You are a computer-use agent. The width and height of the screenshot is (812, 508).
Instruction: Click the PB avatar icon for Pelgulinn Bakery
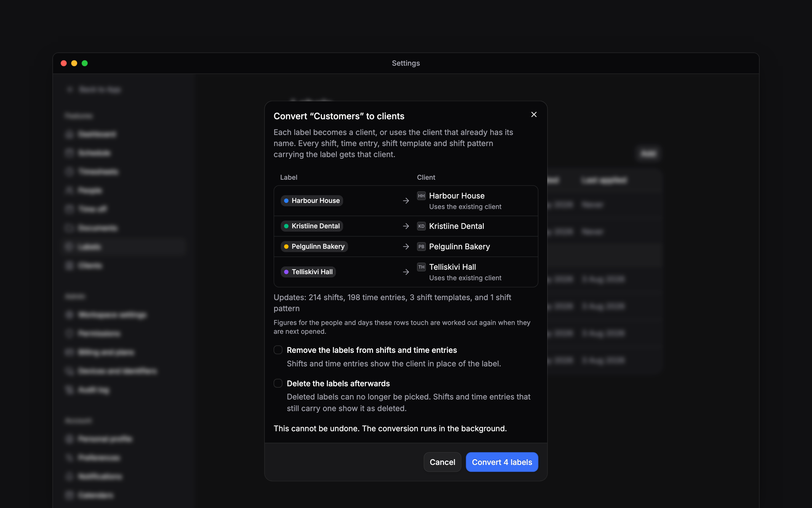click(421, 247)
